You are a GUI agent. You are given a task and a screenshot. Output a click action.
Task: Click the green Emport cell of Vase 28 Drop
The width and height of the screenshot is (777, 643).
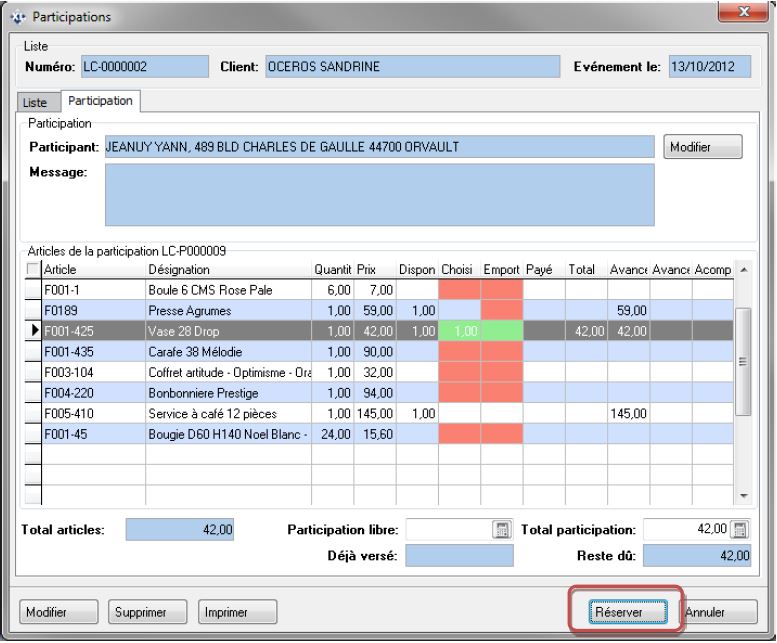pyautogui.click(x=500, y=332)
